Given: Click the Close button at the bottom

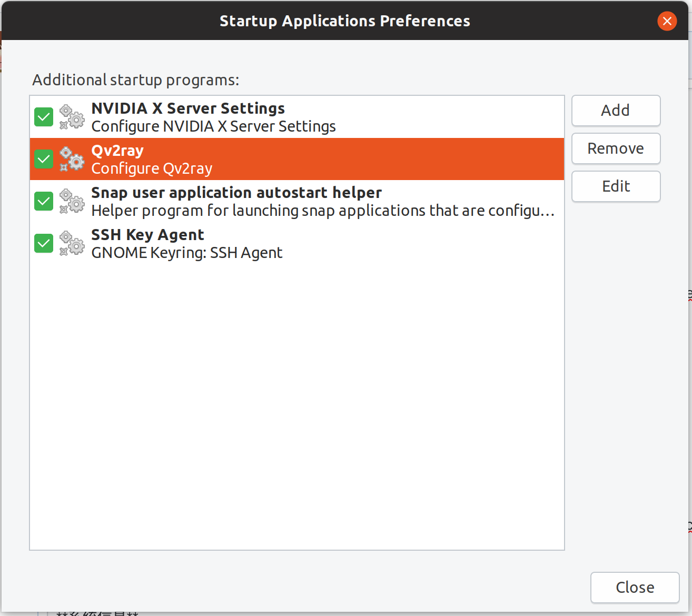Looking at the screenshot, I should (x=635, y=587).
